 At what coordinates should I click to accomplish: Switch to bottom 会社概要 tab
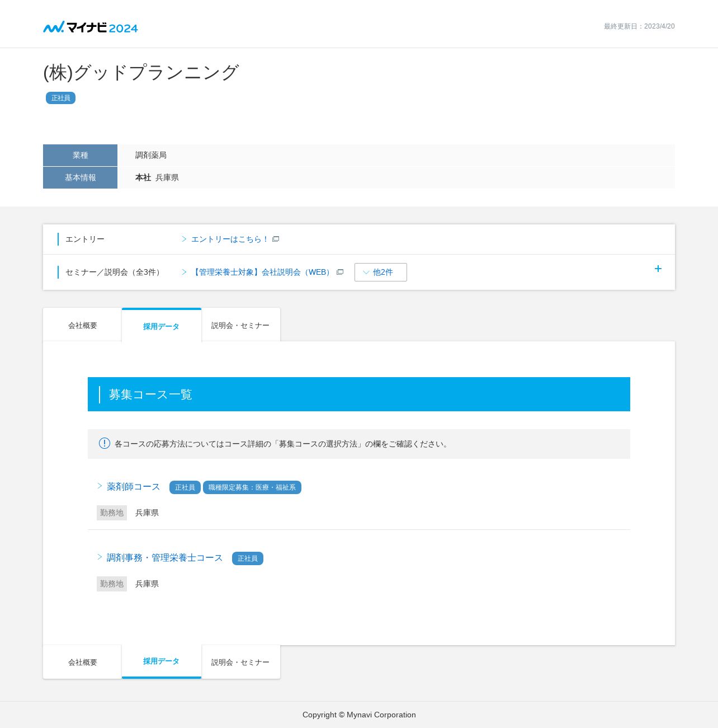coord(82,662)
